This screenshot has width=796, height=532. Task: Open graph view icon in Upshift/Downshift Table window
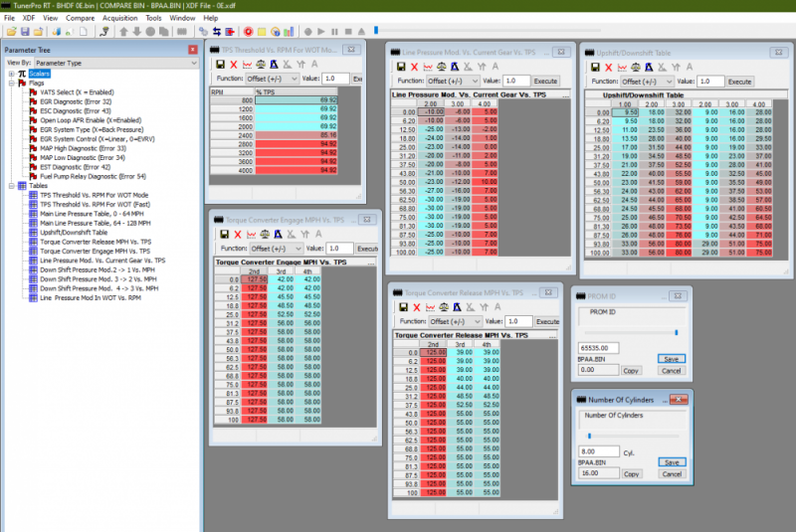coord(623,66)
